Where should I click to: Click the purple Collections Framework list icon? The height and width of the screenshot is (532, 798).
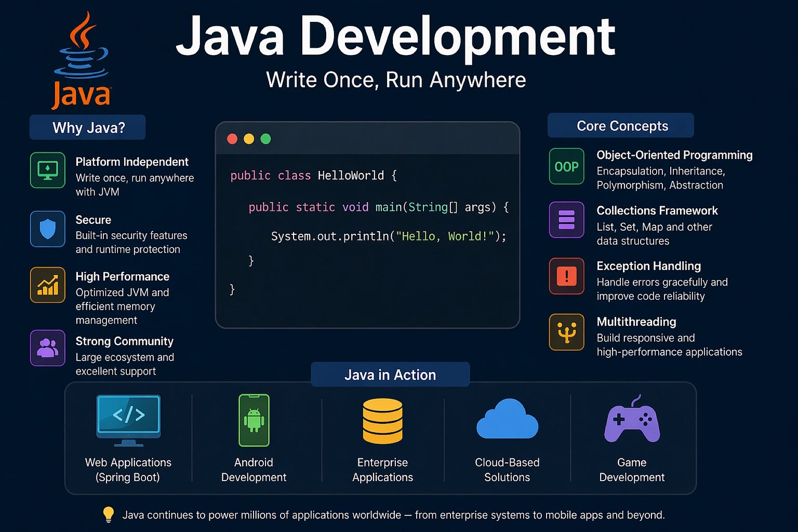click(567, 219)
